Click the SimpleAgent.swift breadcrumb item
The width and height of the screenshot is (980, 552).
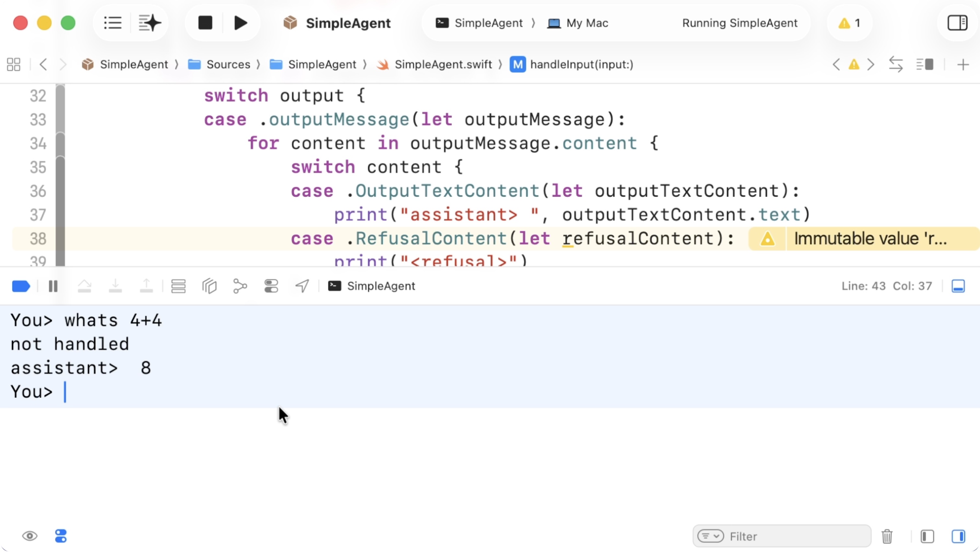click(443, 64)
